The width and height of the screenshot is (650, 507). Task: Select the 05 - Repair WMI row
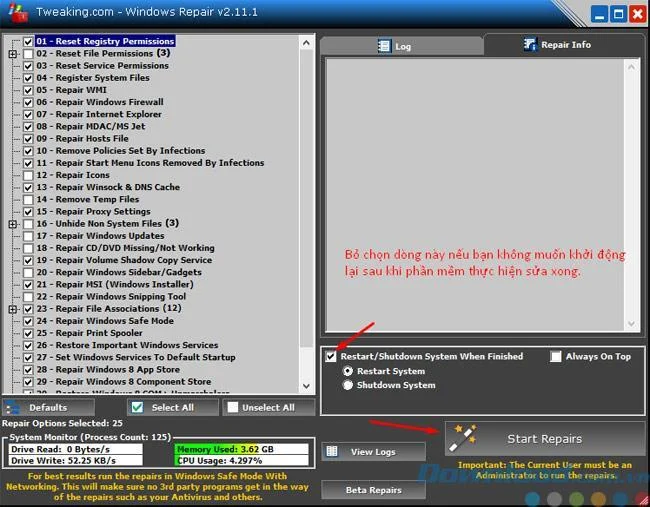[x=71, y=90]
